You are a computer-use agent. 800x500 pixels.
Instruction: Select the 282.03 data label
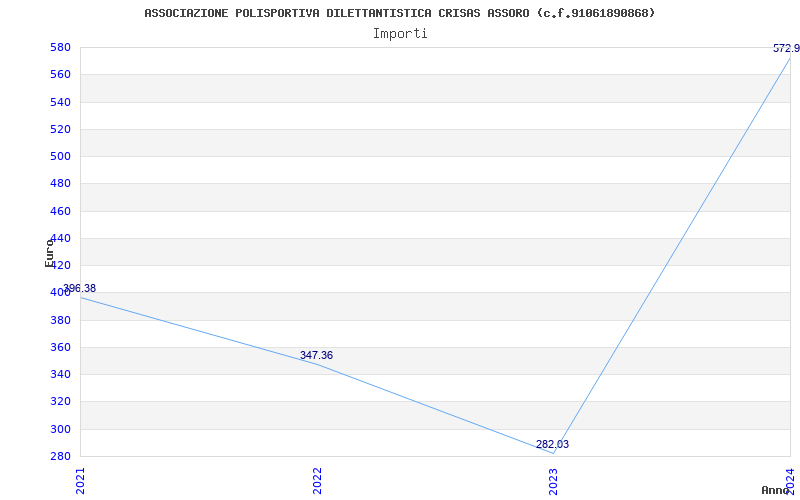coord(552,444)
